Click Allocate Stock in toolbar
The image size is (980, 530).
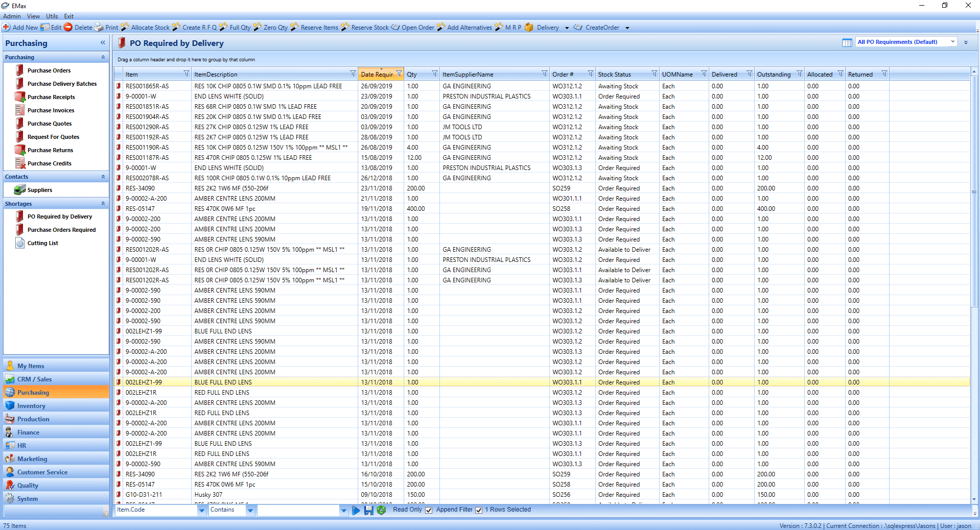click(145, 28)
